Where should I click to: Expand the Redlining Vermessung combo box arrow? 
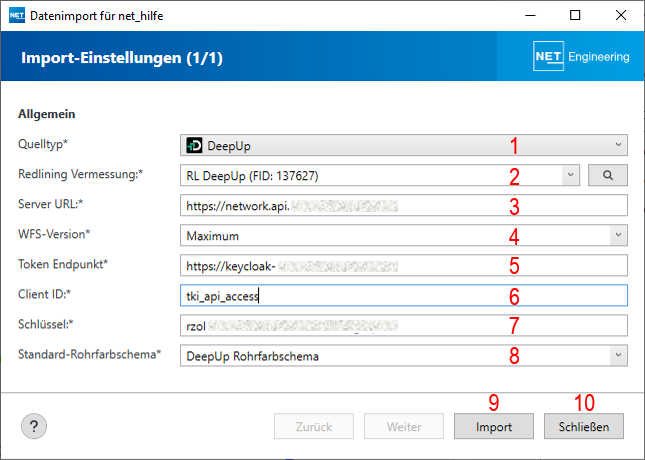pos(570,175)
